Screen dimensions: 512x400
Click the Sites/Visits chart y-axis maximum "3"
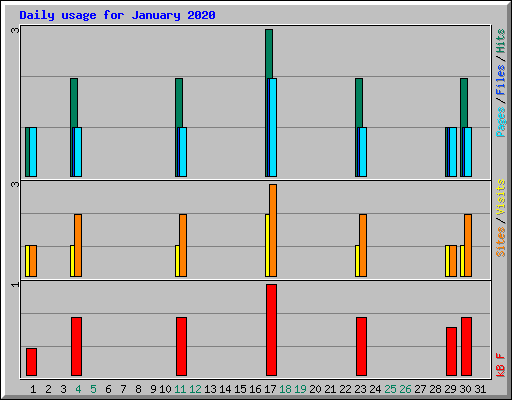pyautogui.click(x=15, y=184)
